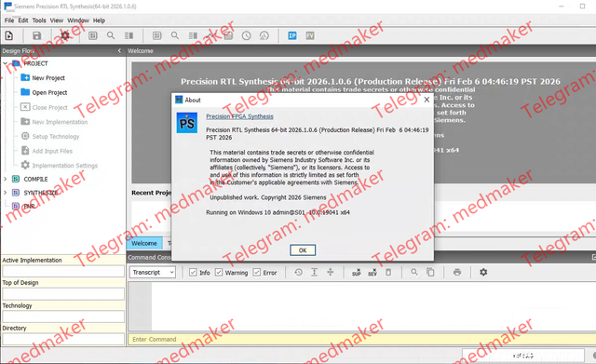Expand the SYNTHESIZE tree node
596x364 pixels.
(x=6, y=193)
